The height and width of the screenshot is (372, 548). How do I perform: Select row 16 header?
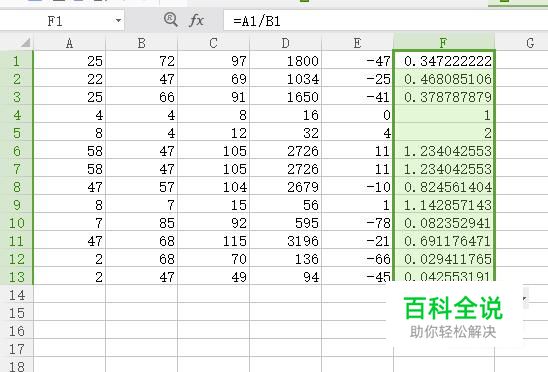click(16, 331)
